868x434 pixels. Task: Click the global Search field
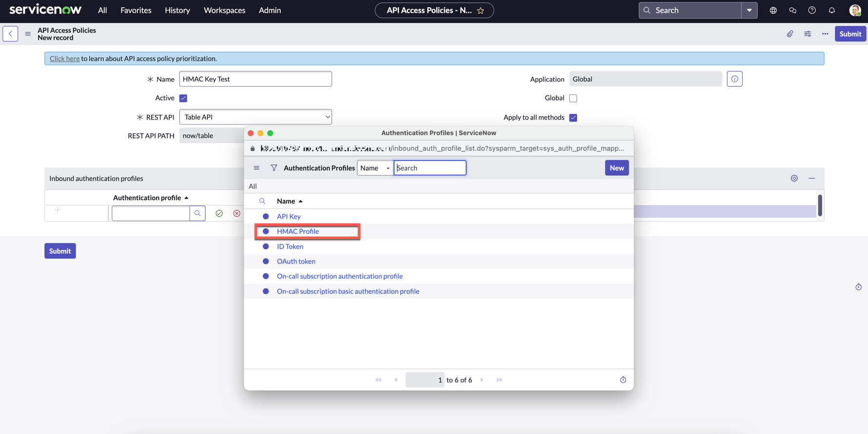point(690,10)
